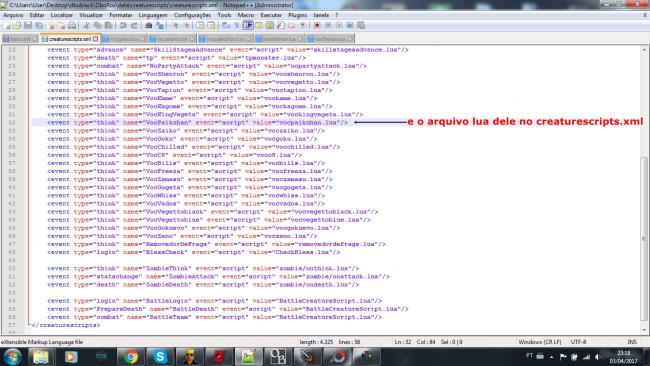Open Find with the binoculars icon
The height and width of the screenshot is (366, 650).
coord(148,26)
